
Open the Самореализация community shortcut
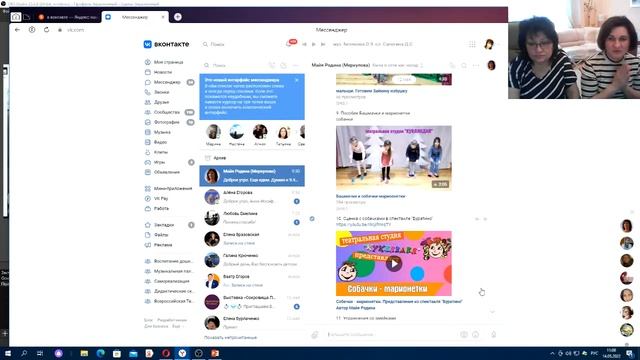167,281
